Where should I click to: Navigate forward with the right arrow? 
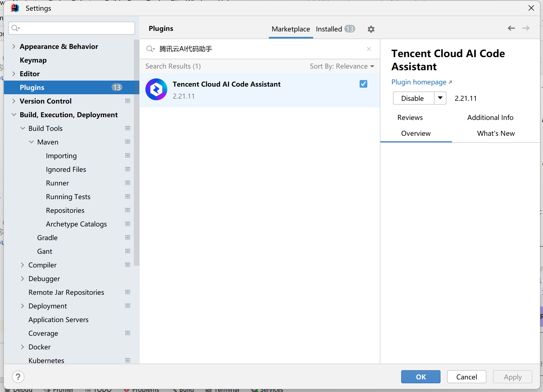tap(526, 28)
